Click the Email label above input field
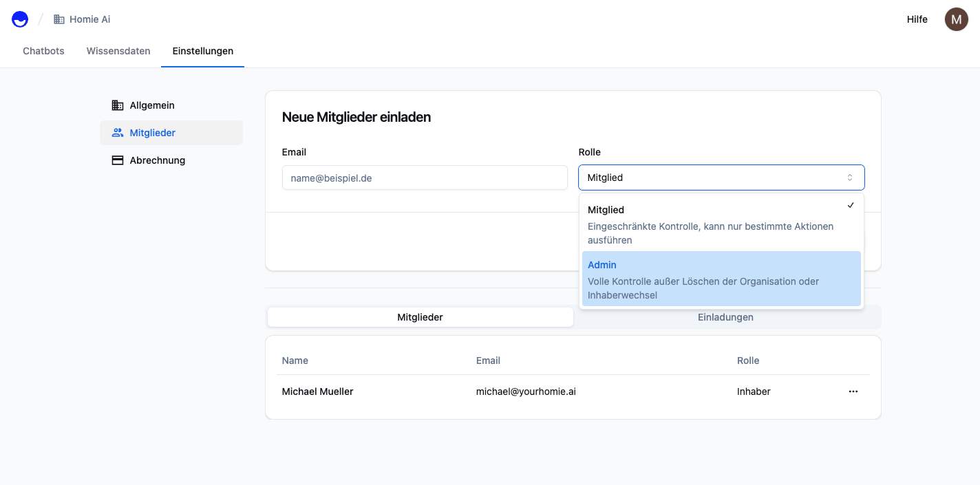 point(294,152)
